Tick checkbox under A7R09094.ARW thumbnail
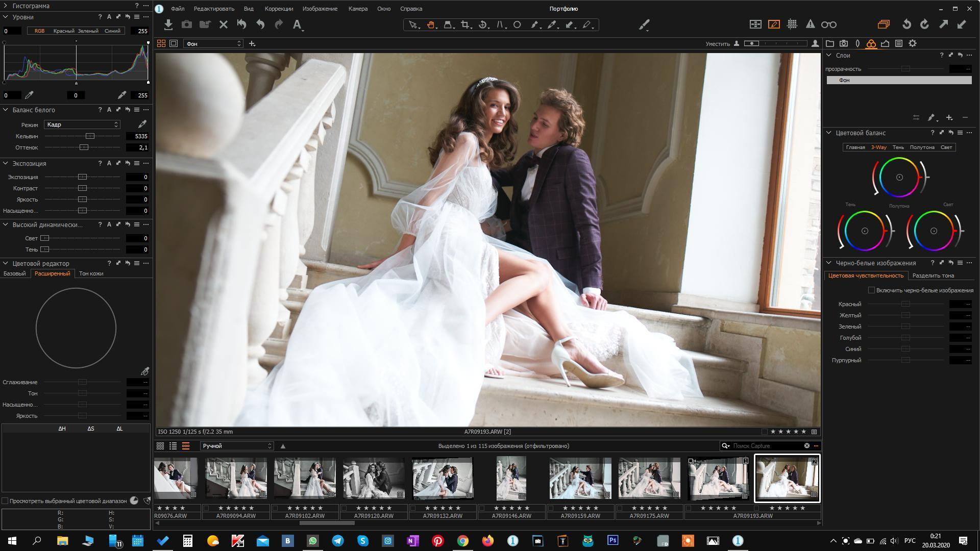The height and width of the screenshot is (551, 980). [206, 508]
